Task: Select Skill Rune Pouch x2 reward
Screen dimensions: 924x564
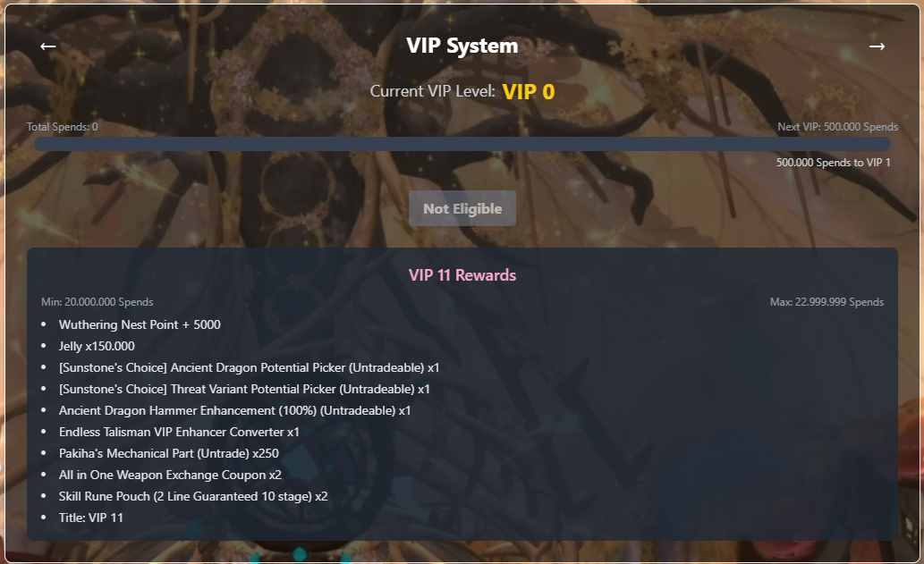Action: click(193, 496)
